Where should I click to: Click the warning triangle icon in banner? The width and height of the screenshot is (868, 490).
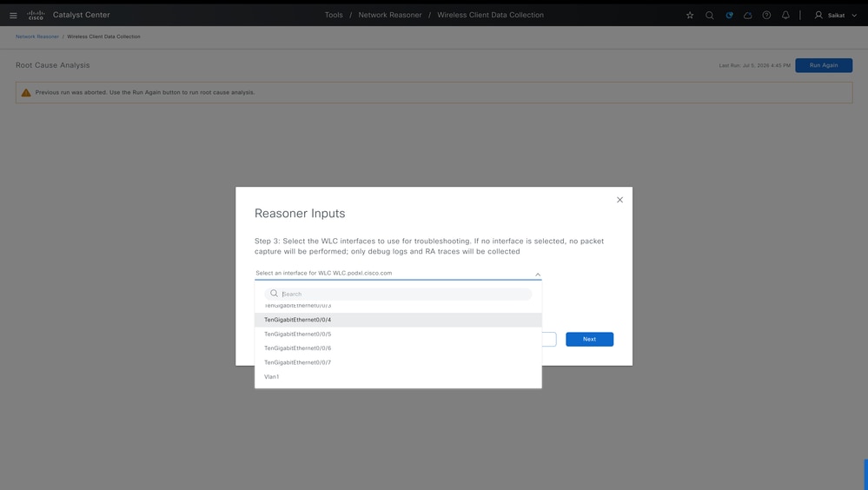[x=26, y=92]
